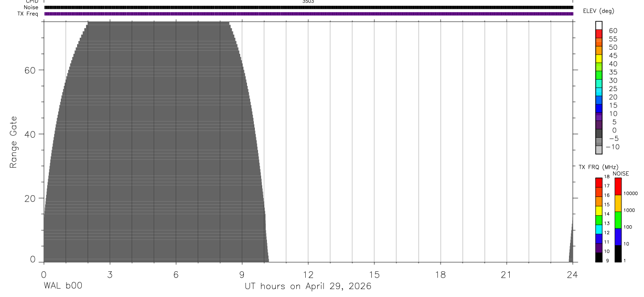
Task: Click the 'ELEV (deg)' colorbar title
Action: click(x=598, y=11)
